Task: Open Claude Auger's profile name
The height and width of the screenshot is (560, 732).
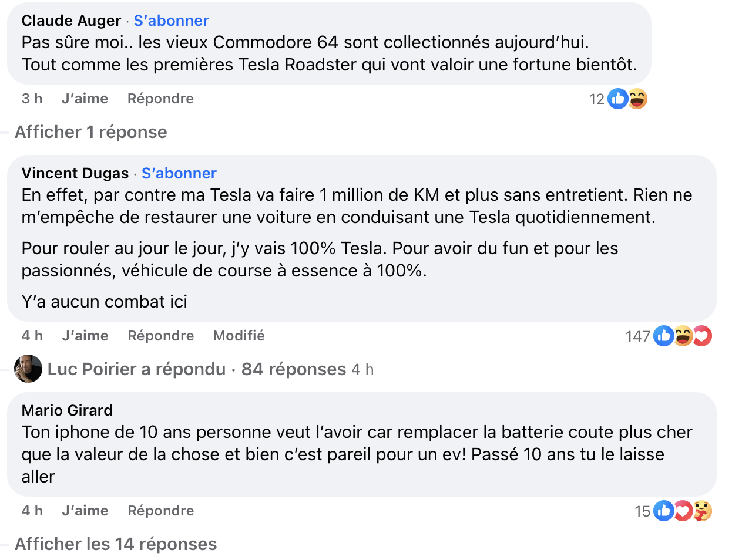Action: [70, 21]
